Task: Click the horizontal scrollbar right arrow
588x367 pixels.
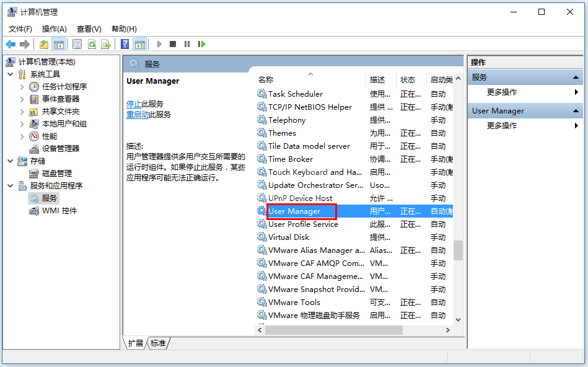Action: [447, 330]
